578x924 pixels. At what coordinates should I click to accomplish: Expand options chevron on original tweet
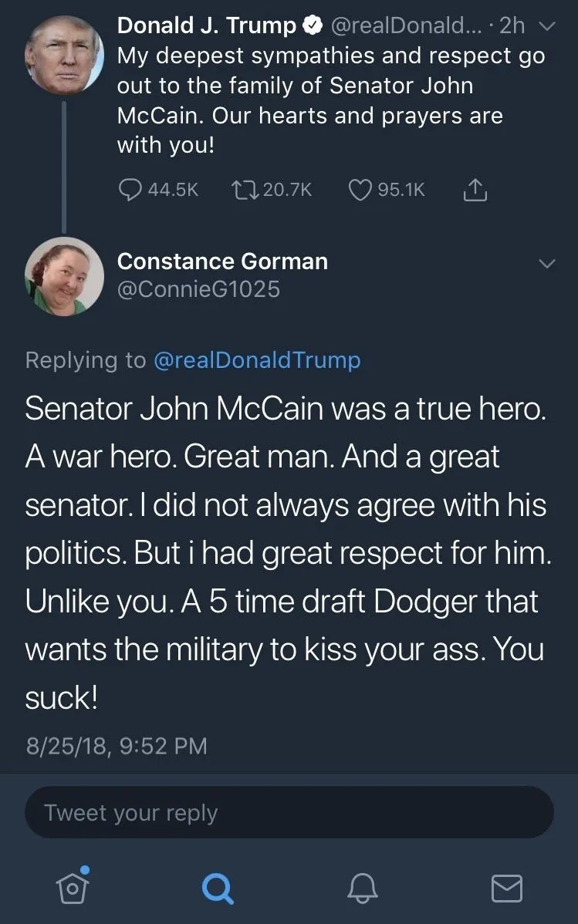pyautogui.click(x=546, y=27)
